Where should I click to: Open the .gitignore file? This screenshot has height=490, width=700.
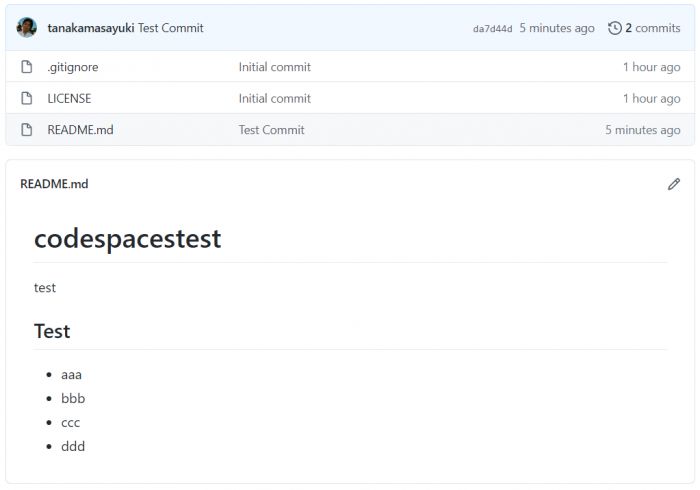pyautogui.click(x=73, y=67)
